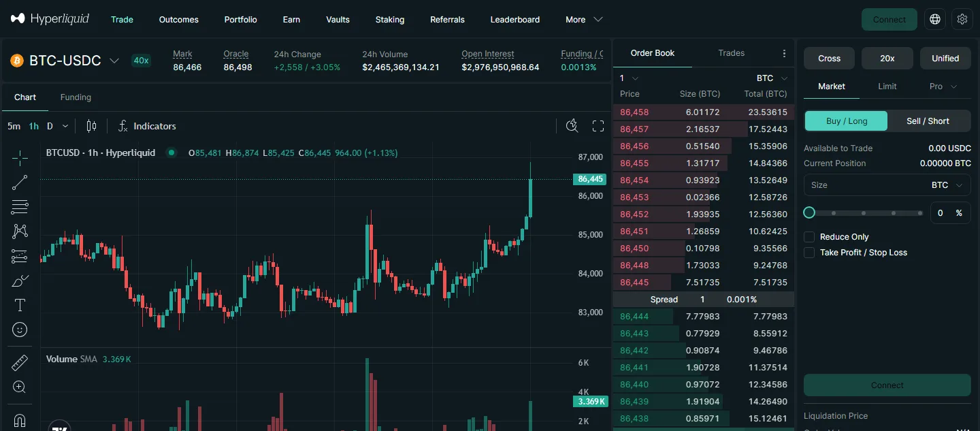This screenshot has height=431, width=980.
Task: Select the zoom in tool
Action: click(20, 387)
